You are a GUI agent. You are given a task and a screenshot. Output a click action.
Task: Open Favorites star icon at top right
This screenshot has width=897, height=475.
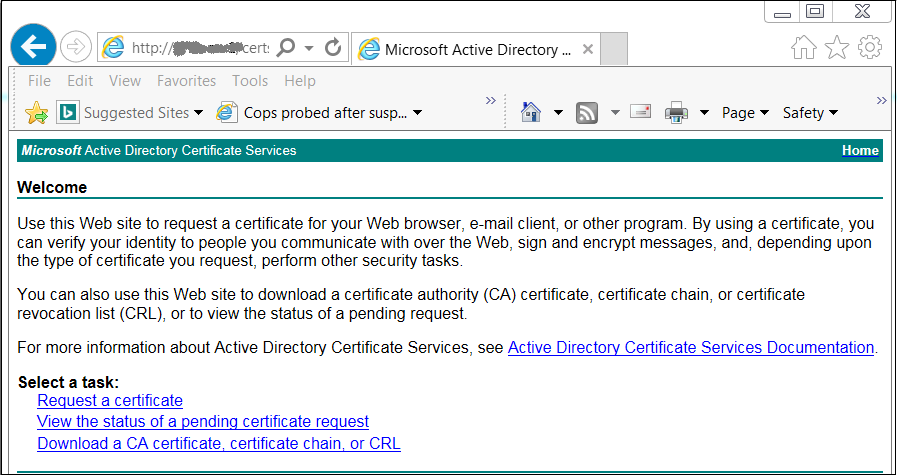tap(837, 48)
